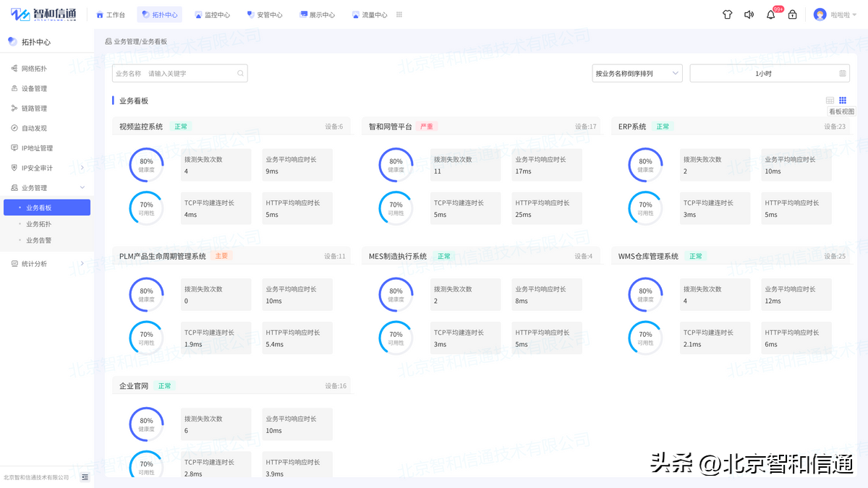Image resolution: width=868 pixels, height=488 pixels.
Task: Open the apps grid icon beside 流量中心
Action: pyautogui.click(x=400, y=14)
